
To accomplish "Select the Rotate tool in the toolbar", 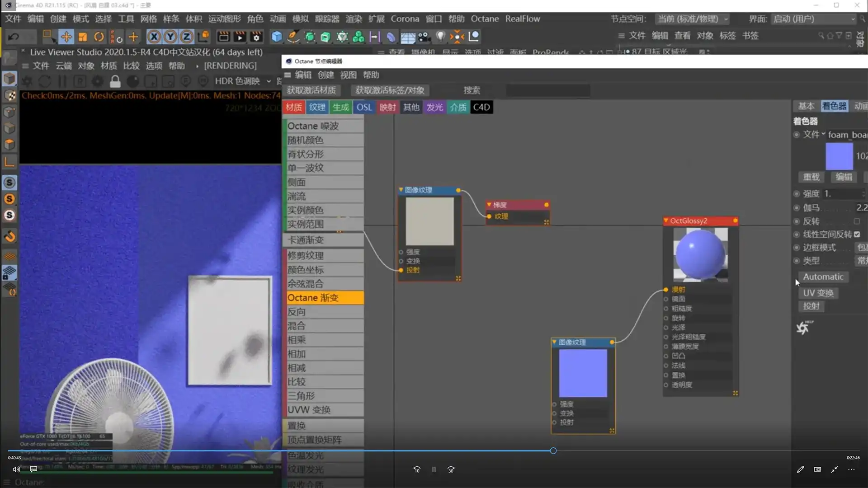I will coord(99,36).
